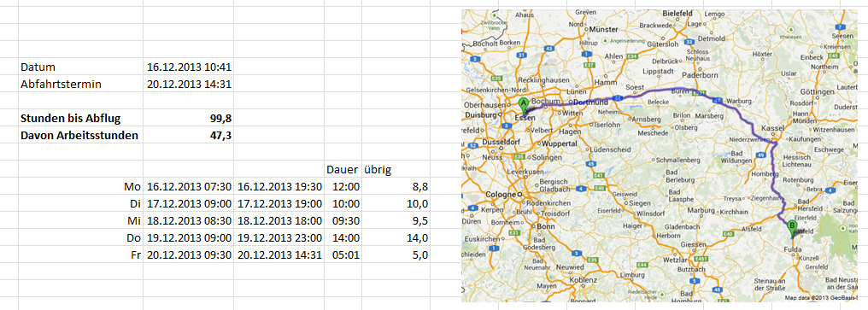Select duration cell 05:01

[343, 255]
